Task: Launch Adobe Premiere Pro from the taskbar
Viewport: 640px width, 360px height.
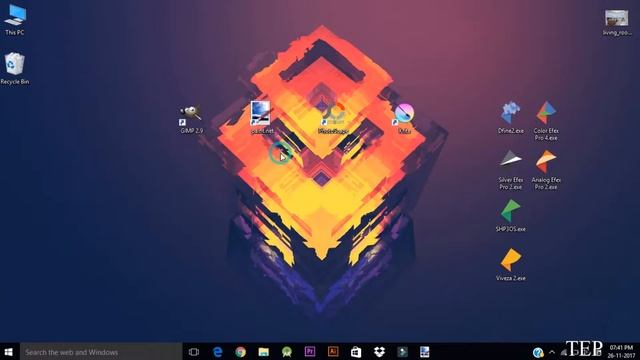Action: click(x=310, y=351)
